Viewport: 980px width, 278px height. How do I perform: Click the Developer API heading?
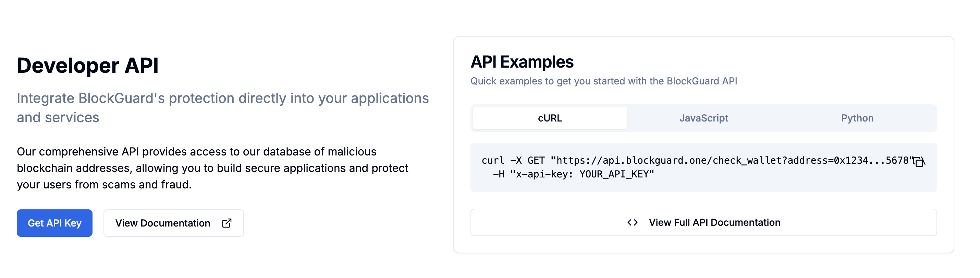(87, 65)
